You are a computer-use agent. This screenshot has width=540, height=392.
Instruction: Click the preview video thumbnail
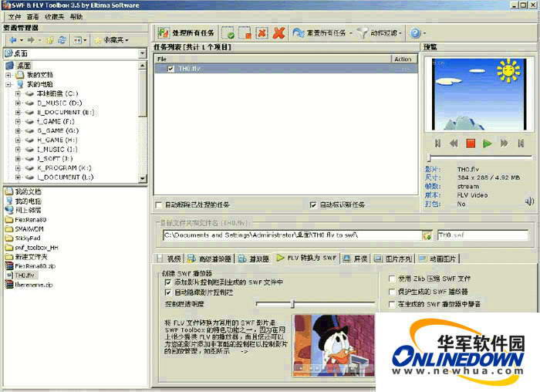pyautogui.click(x=479, y=94)
